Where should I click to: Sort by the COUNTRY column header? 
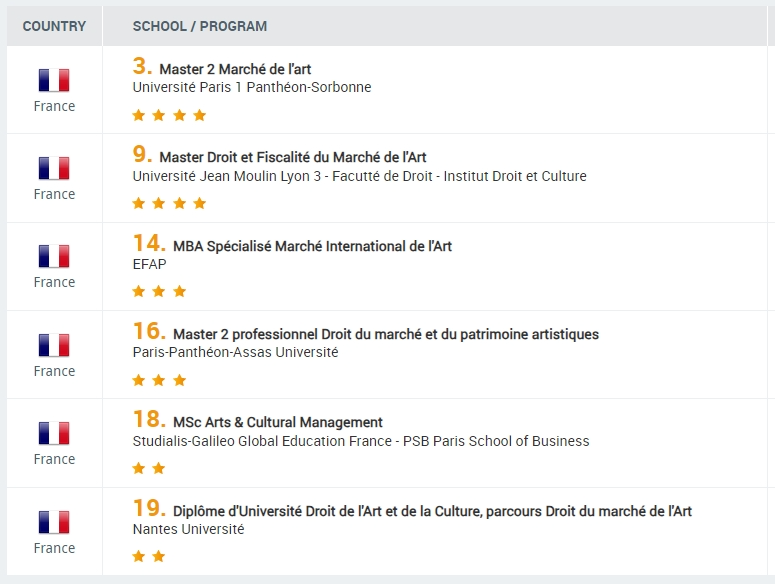54,26
